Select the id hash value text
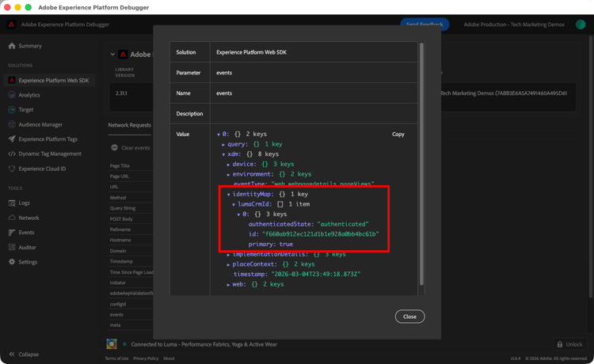 321,234
